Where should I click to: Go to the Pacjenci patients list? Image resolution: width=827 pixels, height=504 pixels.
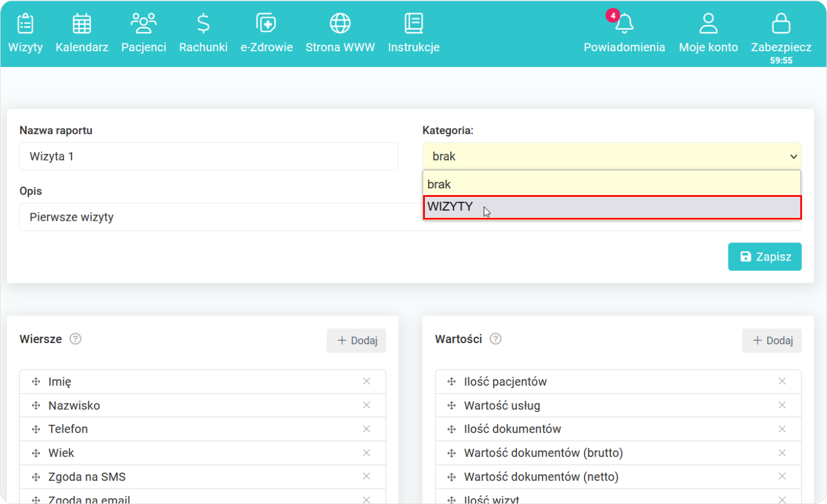pos(143,34)
